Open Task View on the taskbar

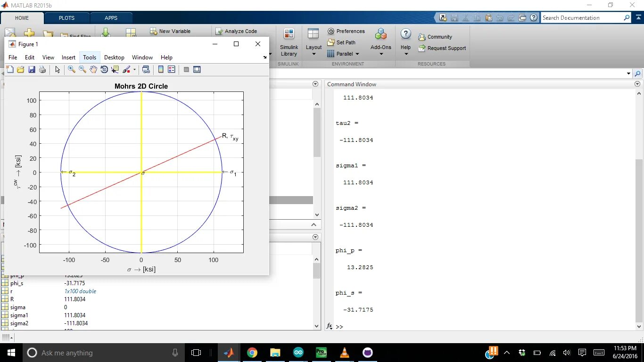[x=196, y=353]
